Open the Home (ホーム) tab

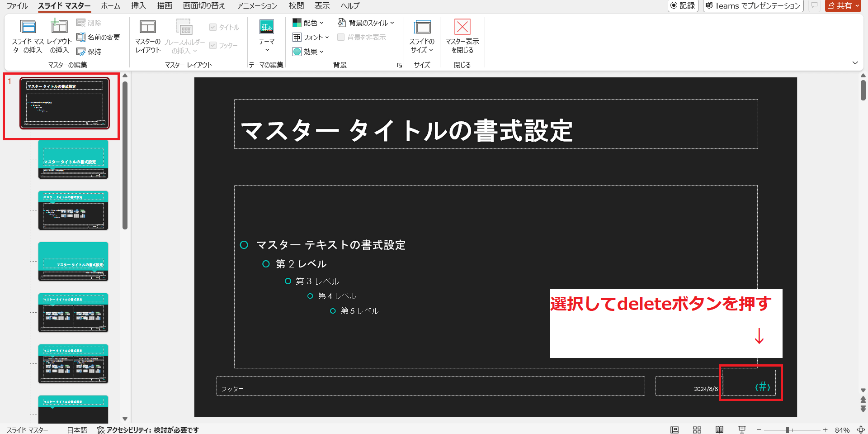tap(111, 5)
